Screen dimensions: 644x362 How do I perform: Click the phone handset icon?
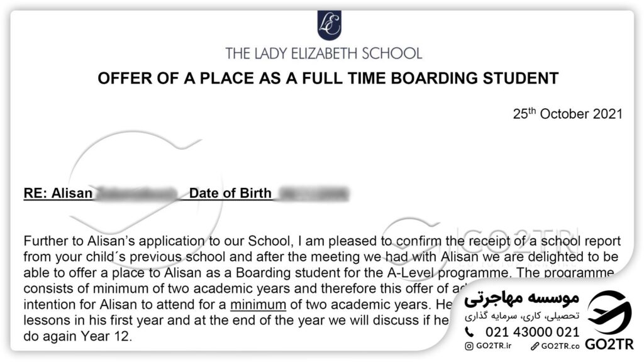pos(469,332)
